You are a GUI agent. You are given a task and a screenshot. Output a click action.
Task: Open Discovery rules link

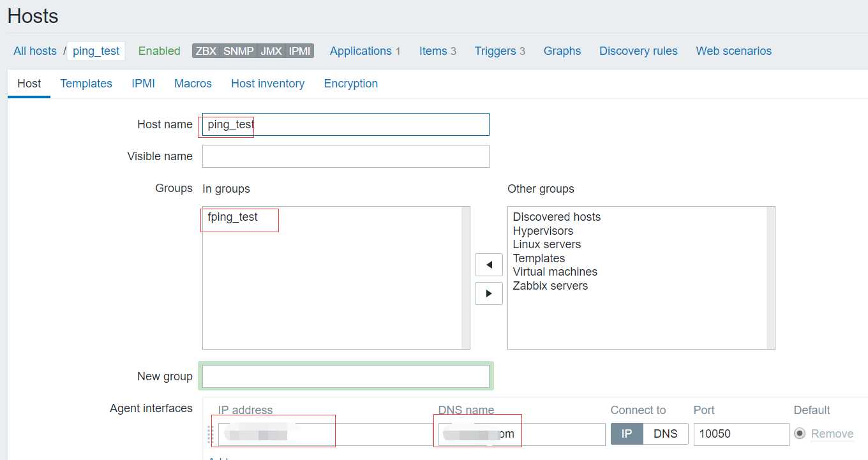(638, 51)
